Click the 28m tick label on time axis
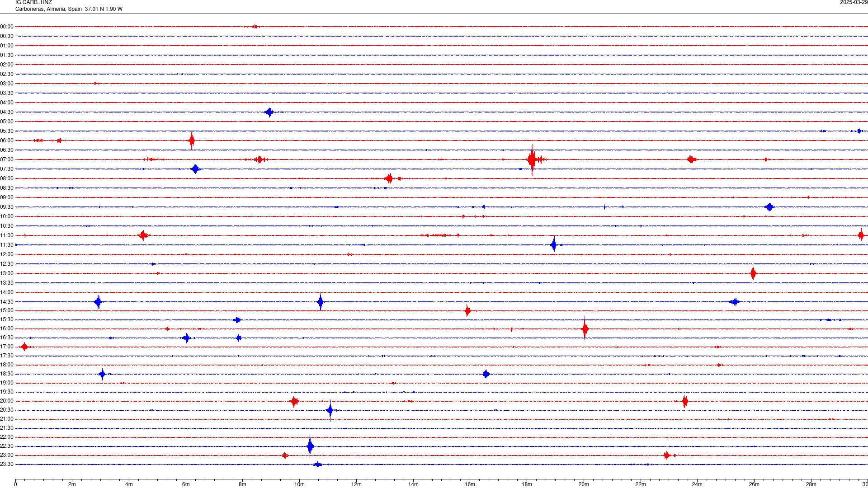The width and height of the screenshot is (868, 488). coord(811,484)
